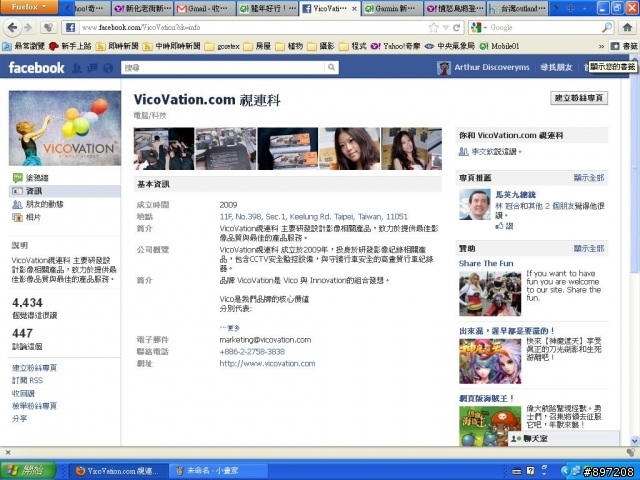
Task: Click the browser URL address field
Action: [253, 27]
